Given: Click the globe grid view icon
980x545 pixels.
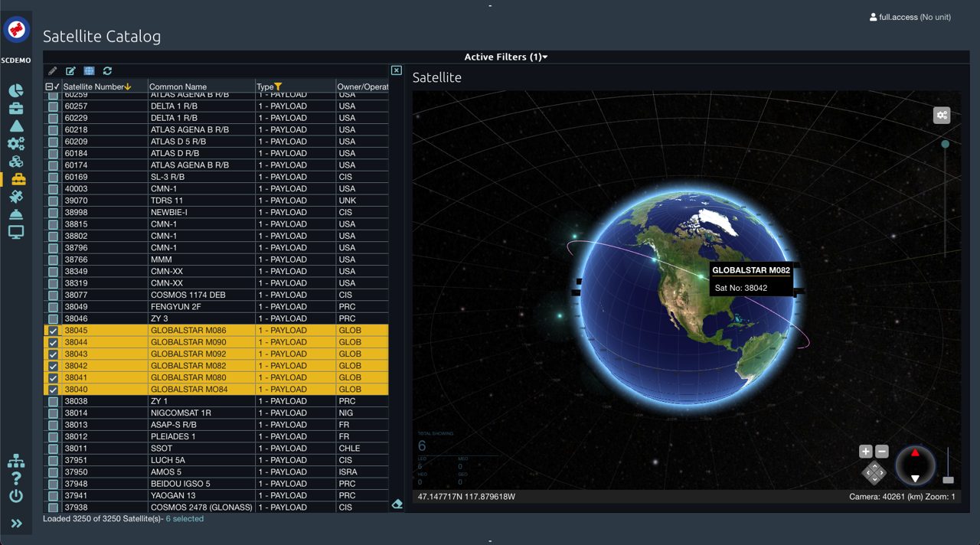Looking at the screenshot, I should [89, 71].
